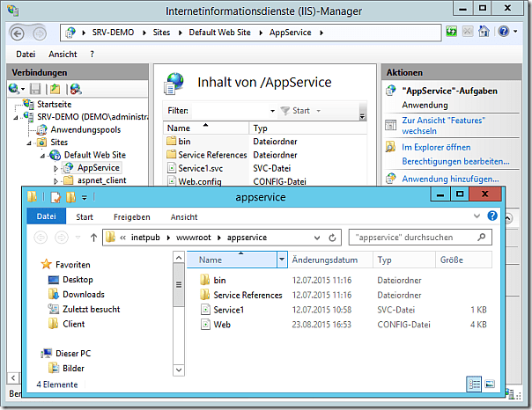Click the Filter input field in IIS content view

(229, 111)
